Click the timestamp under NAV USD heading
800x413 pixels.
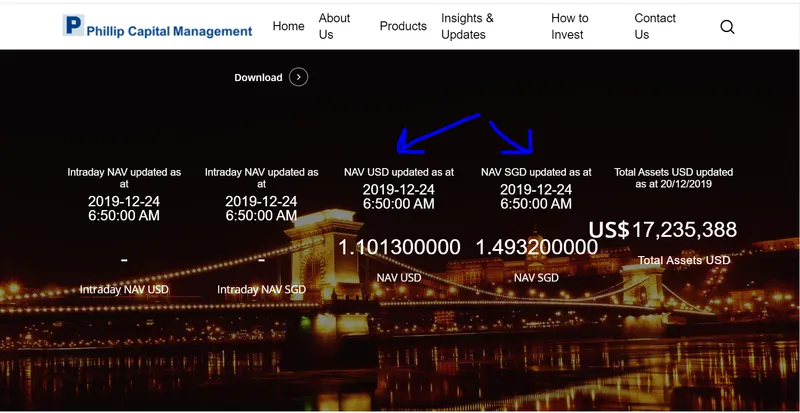pos(399,197)
